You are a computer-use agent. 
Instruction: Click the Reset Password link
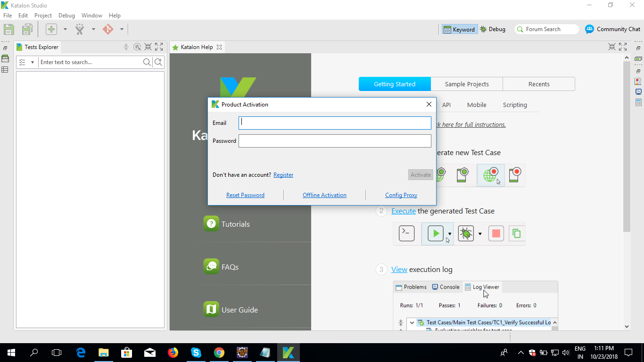tap(245, 195)
